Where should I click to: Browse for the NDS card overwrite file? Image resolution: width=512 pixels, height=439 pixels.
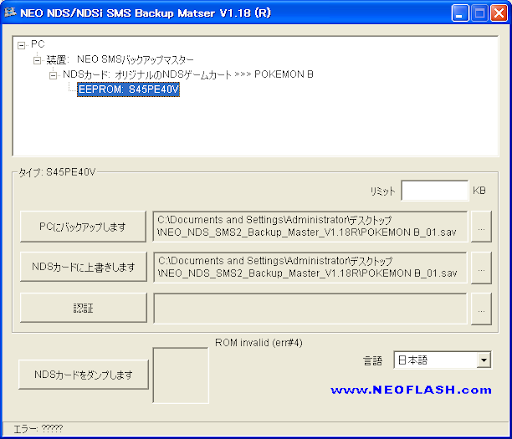(481, 268)
